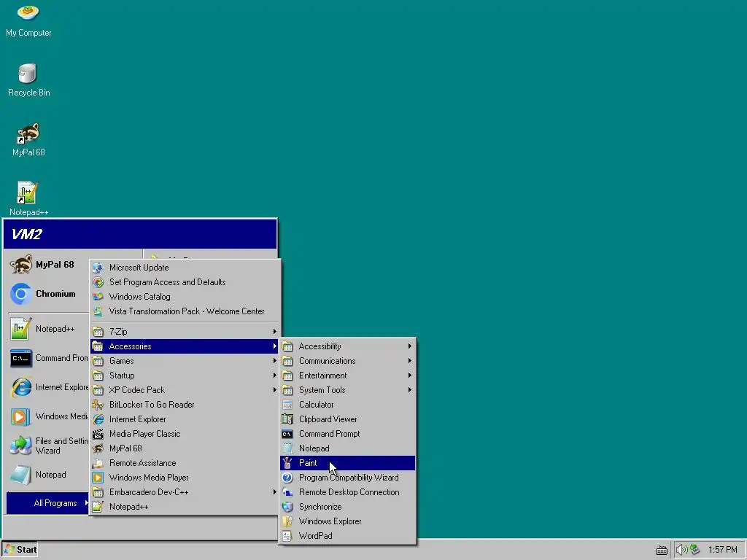Click the Start button
The width and height of the screenshot is (747, 560).
(x=20, y=550)
